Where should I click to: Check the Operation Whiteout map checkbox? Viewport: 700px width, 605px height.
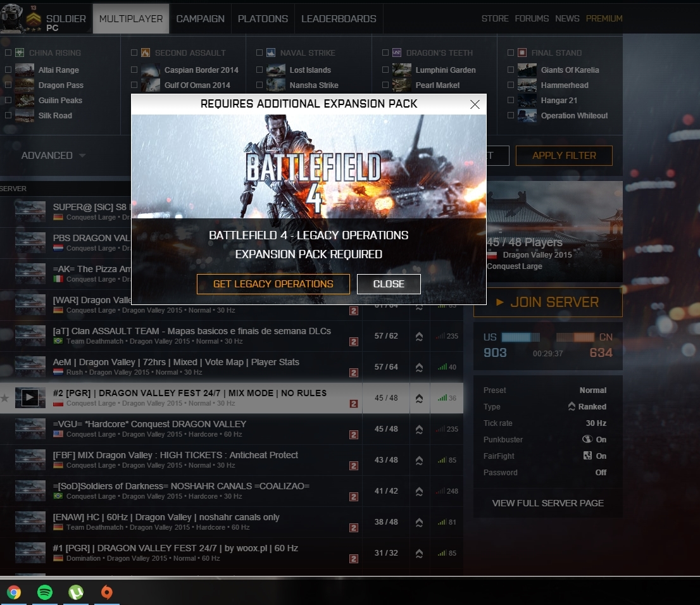[x=511, y=115]
